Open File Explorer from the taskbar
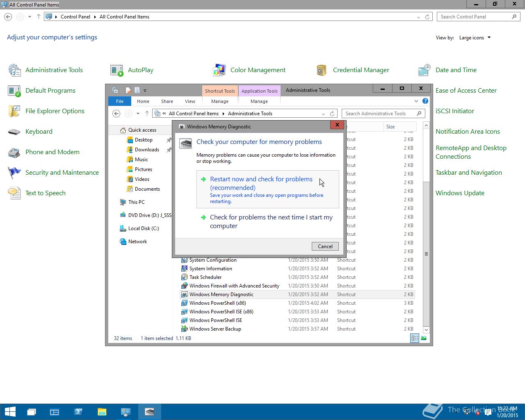Viewport: 525px width, 420px height. (x=102, y=412)
